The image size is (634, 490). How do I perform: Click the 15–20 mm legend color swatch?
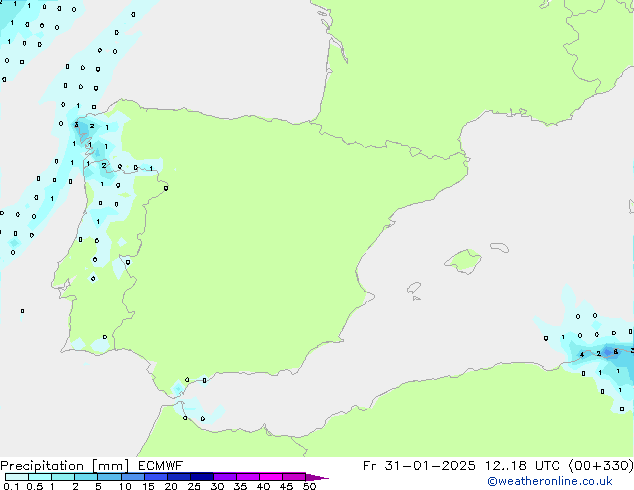click(x=156, y=477)
